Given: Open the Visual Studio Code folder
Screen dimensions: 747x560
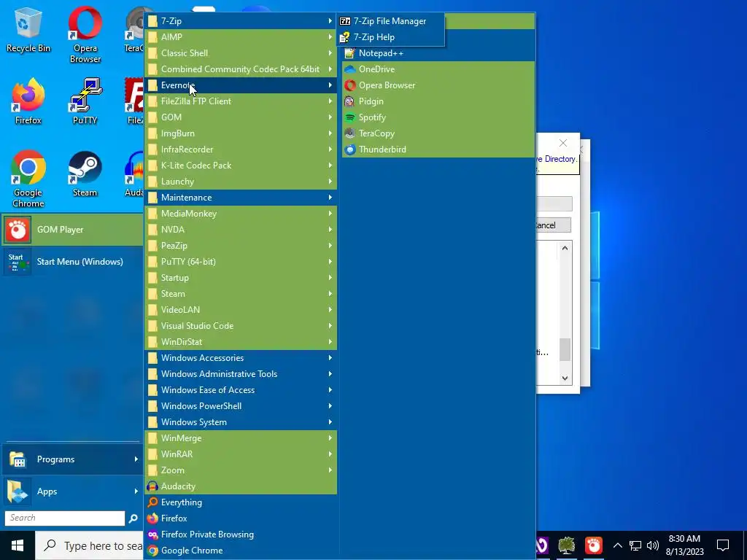Looking at the screenshot, I should 241,326.
